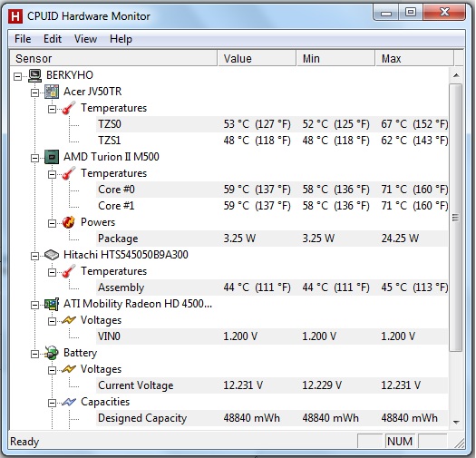Maximize the CPUID Hardware Monitor window
The width and height of the screenshot is (476, 458).
tap(411, 13)
